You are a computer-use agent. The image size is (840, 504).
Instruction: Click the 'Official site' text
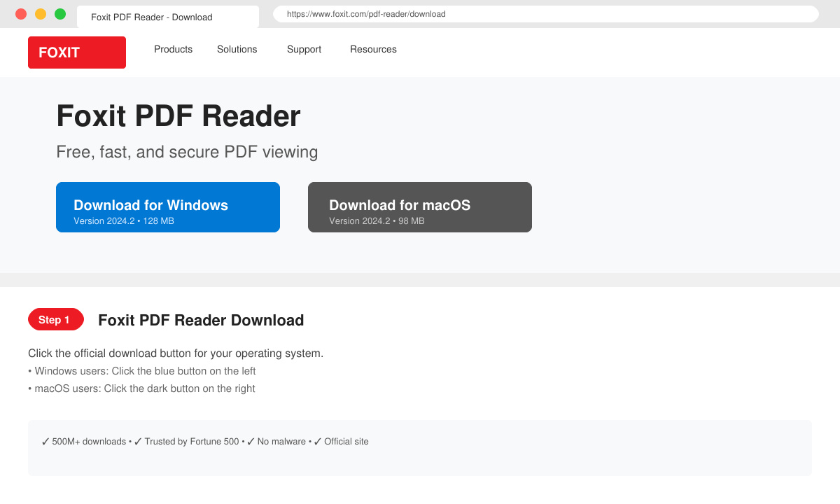(x=346, y=442)
